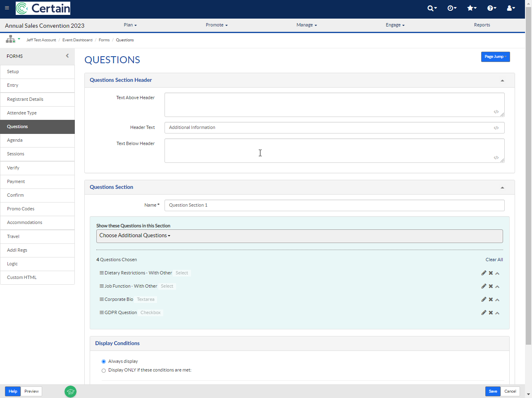Collapse the Questions Section Header panel
532x398 pixels.
pos(502,81)
